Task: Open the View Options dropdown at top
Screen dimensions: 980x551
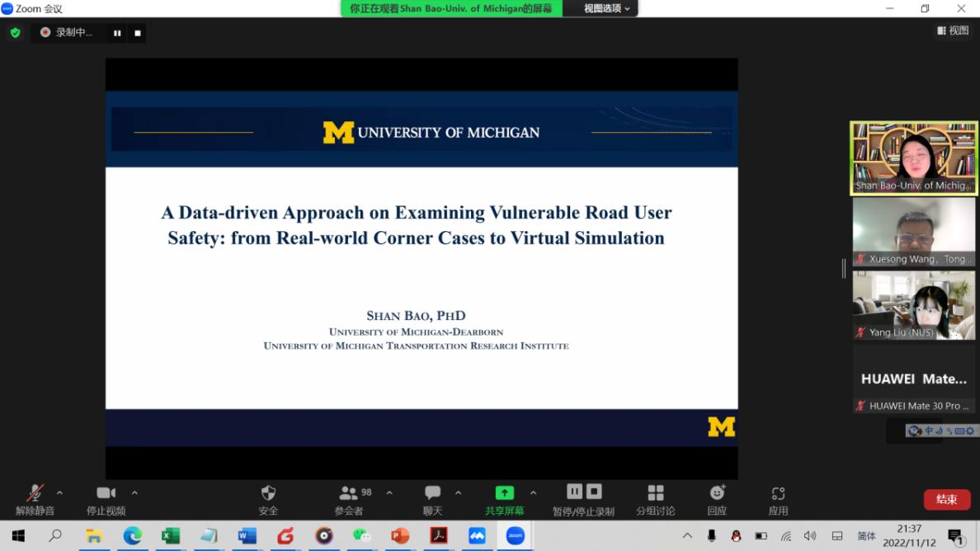Action: (x=606, y=8)
